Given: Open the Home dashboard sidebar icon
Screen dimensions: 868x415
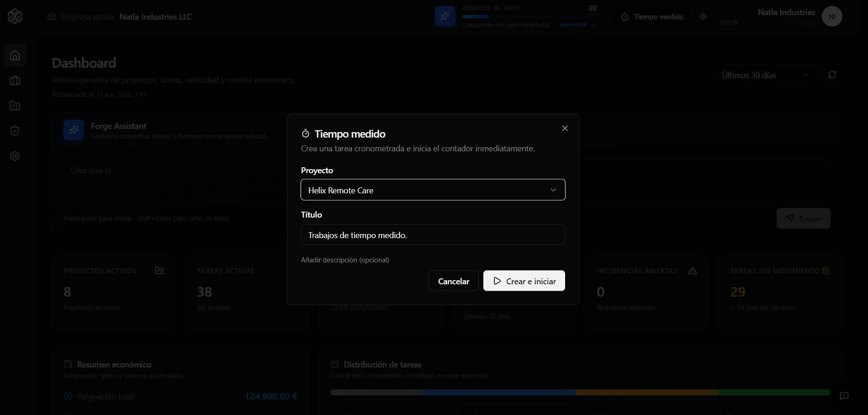Looking at the screenshot, I should (x=15, y=55).
